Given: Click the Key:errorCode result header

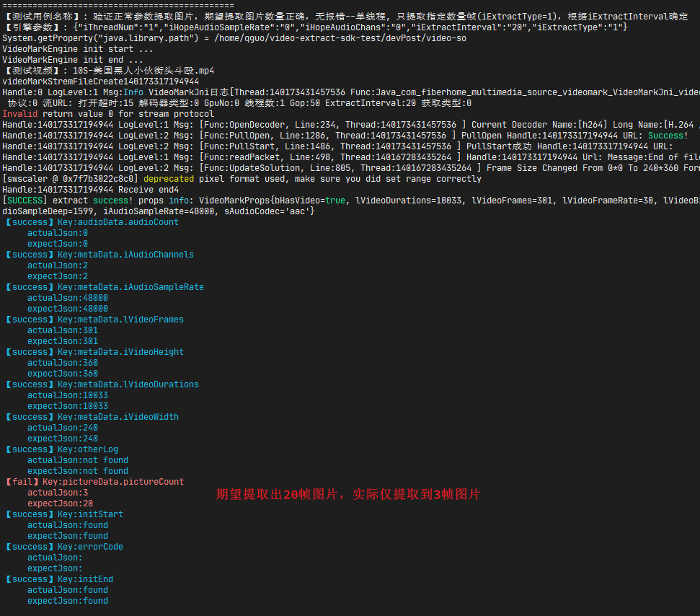Looking at the screenshot, I should tap(64, 547).
